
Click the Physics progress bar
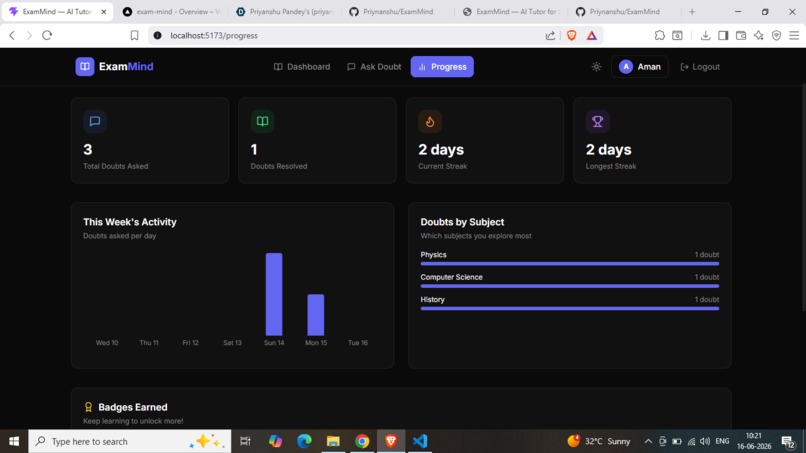[x=570, y=264]
